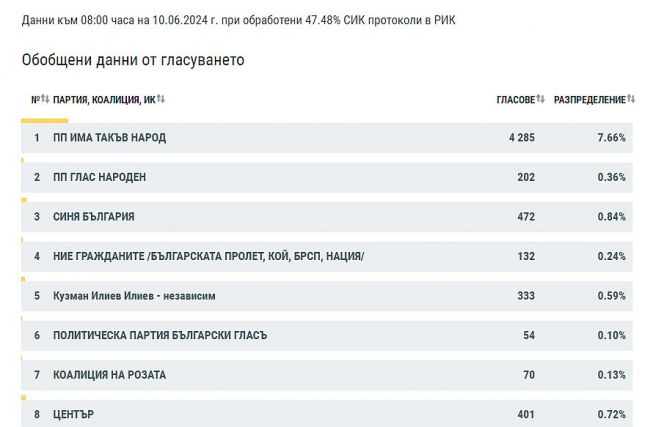Click the ПАРТИЯ, КОАЛИЦИЯ, ИК column header
The height and width of the screenshot is (427, 645).
[x=104, y=100]
